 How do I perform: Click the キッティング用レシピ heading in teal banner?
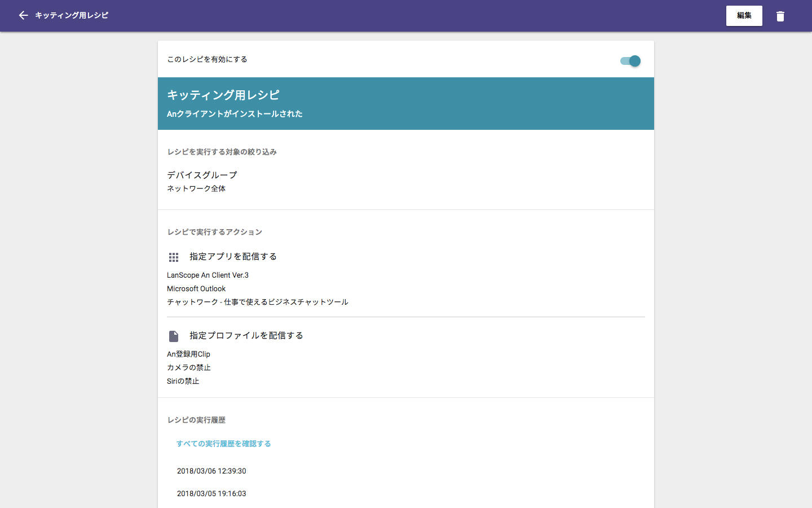[x=223, y=95]
